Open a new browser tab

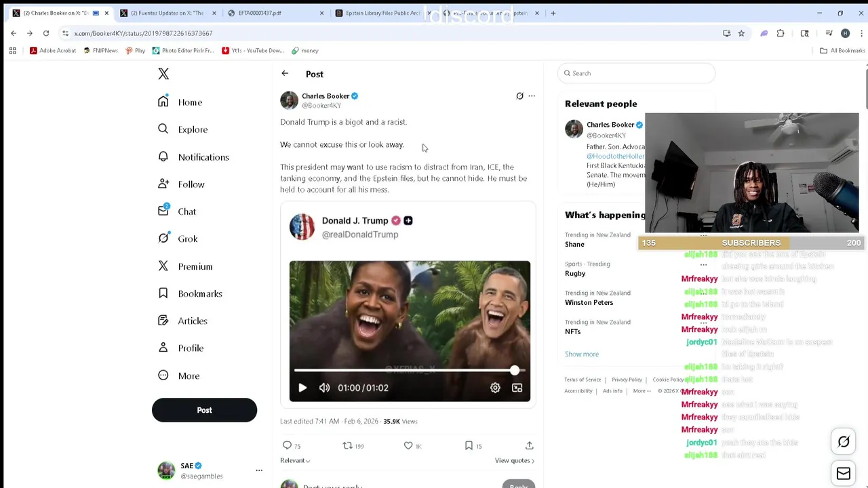click(x=553, y=13)
